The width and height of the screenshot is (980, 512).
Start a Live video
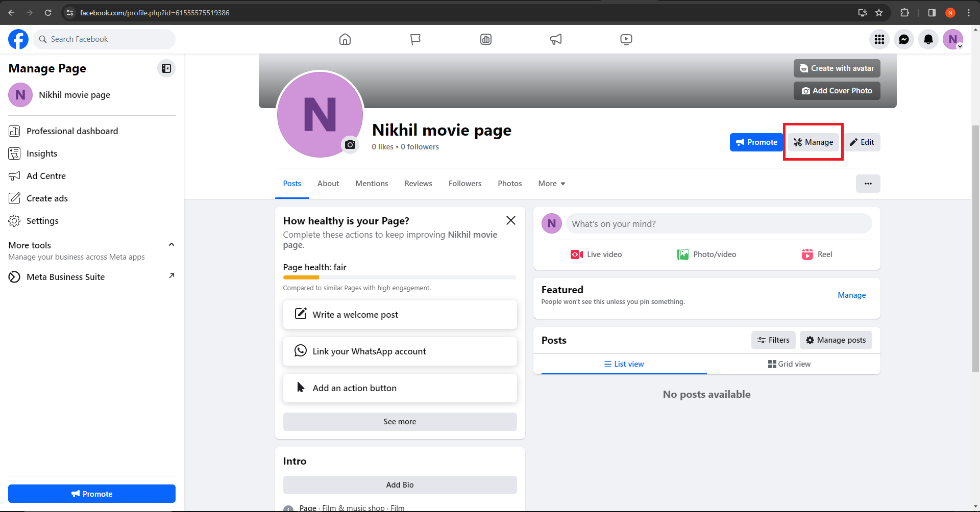click(x=596, y=254)
